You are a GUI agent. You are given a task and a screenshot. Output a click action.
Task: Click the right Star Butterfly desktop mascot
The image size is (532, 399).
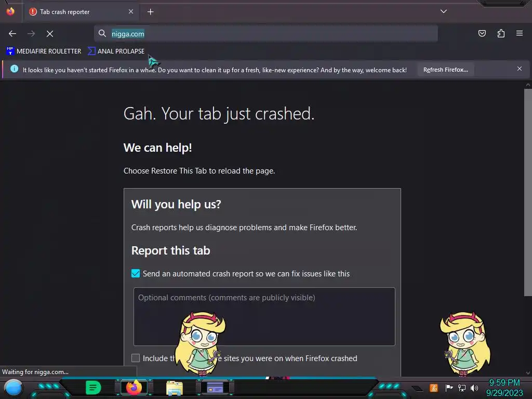coord(465,343)
